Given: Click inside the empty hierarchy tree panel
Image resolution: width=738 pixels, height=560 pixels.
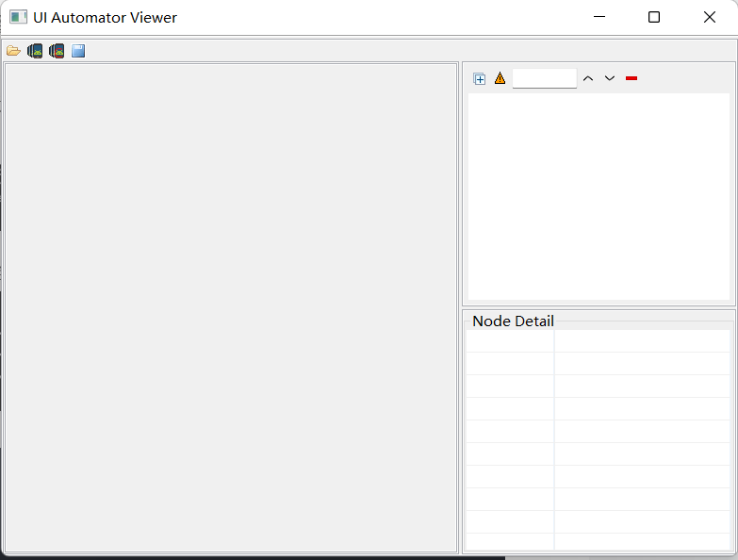Looking at the screenshot, I should click(599, 196).
